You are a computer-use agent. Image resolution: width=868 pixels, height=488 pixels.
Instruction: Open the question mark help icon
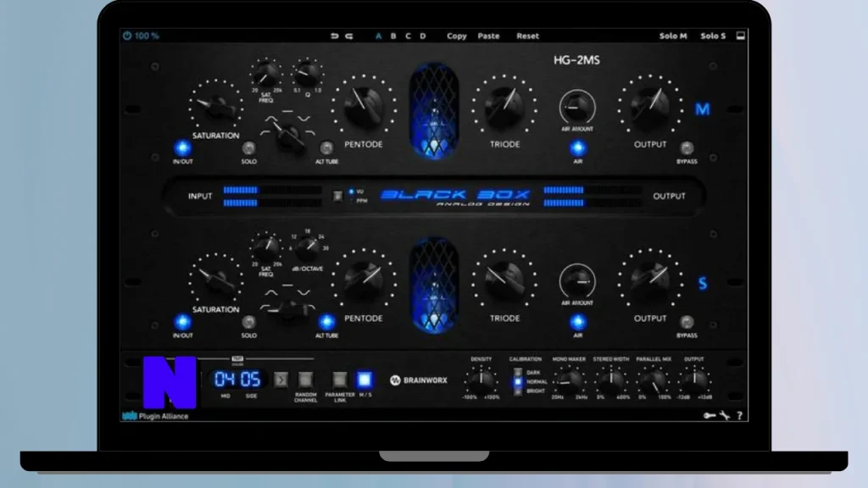(739, 415)
